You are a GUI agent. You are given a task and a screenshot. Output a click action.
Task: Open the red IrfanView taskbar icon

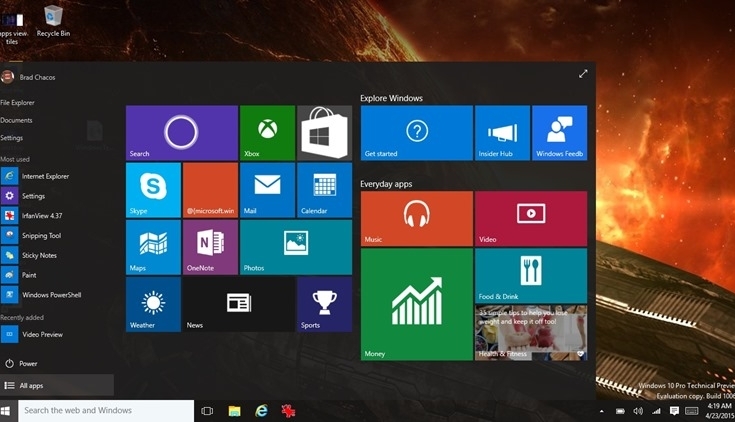(288, 411)
